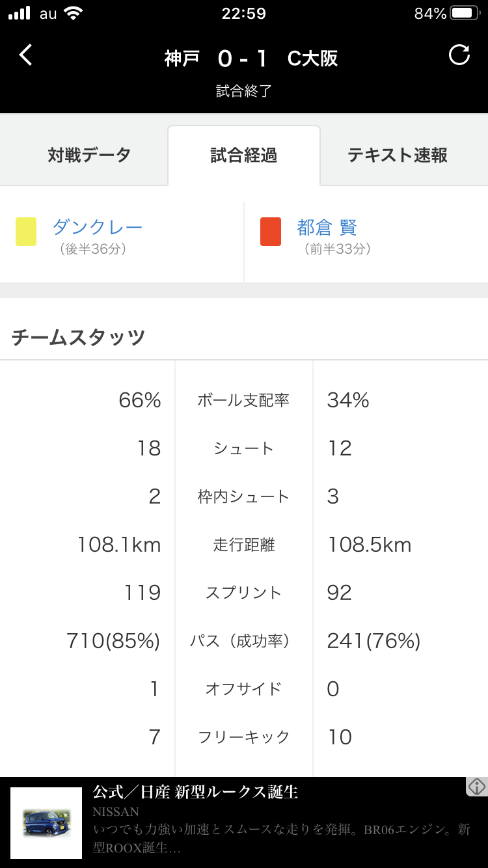This screenshot has width=488, height=868.
Task: Switch to the 対戦データ tab
Action: 89,155
